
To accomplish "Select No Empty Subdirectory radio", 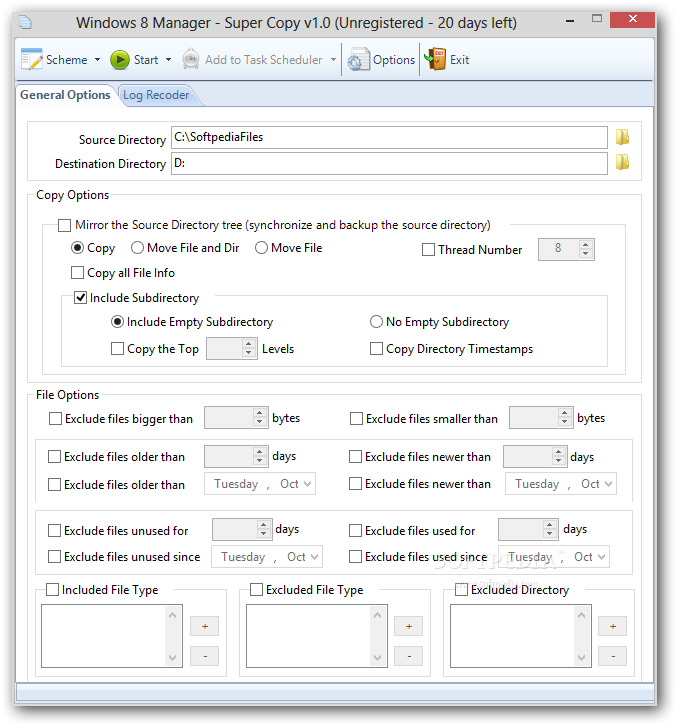I will point(376,322).
